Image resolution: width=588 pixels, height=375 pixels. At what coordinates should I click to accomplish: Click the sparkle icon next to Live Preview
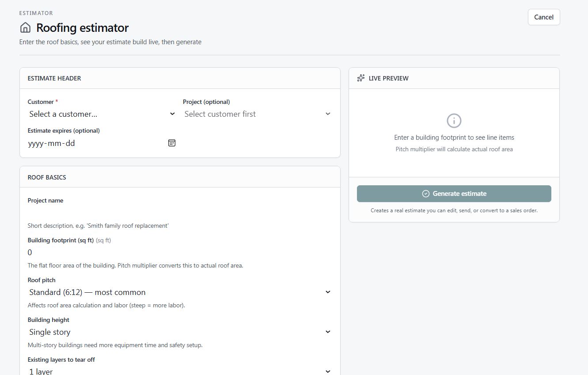click(361, 78)
